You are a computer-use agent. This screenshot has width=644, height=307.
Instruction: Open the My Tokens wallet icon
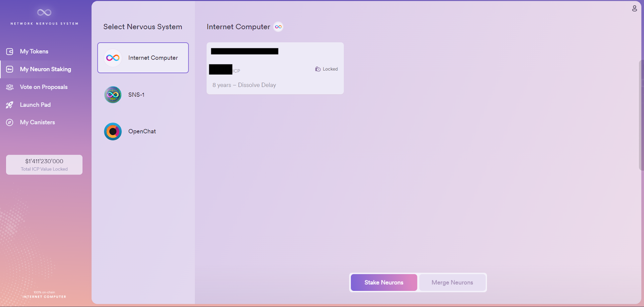10,52
